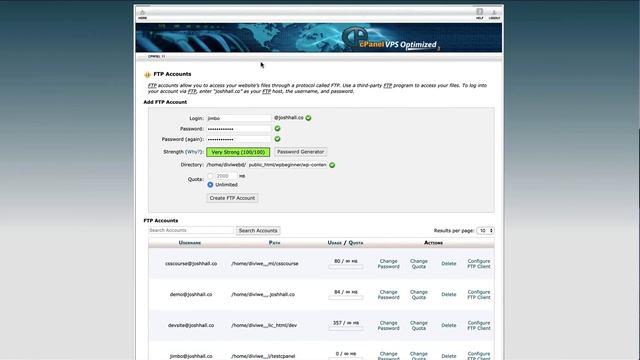Click devsite@joshhall.co username cell
This screenshot has width=640, height=360.
pyautogui.click(x=191, y=325)
